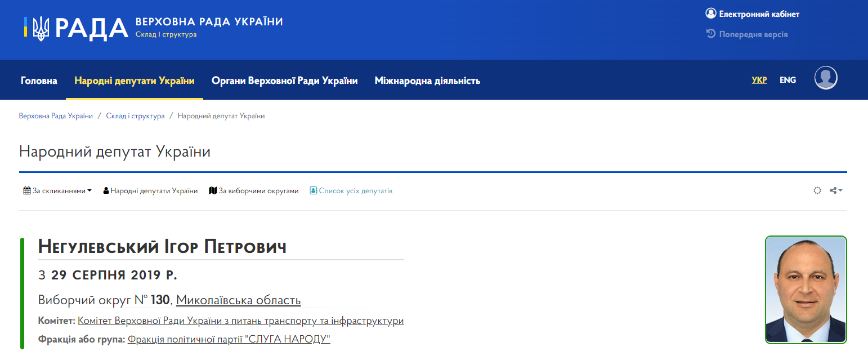Viewport: 868px width, 360px height.
Task: Switch language to ENG
Action: 788,79
